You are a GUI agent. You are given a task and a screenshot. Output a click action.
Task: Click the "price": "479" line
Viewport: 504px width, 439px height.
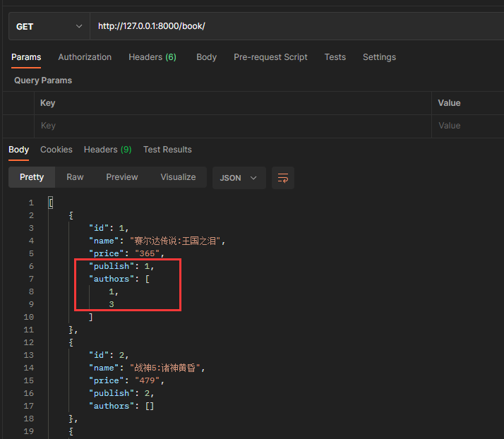pyautogui.click(x=127, y=380)
